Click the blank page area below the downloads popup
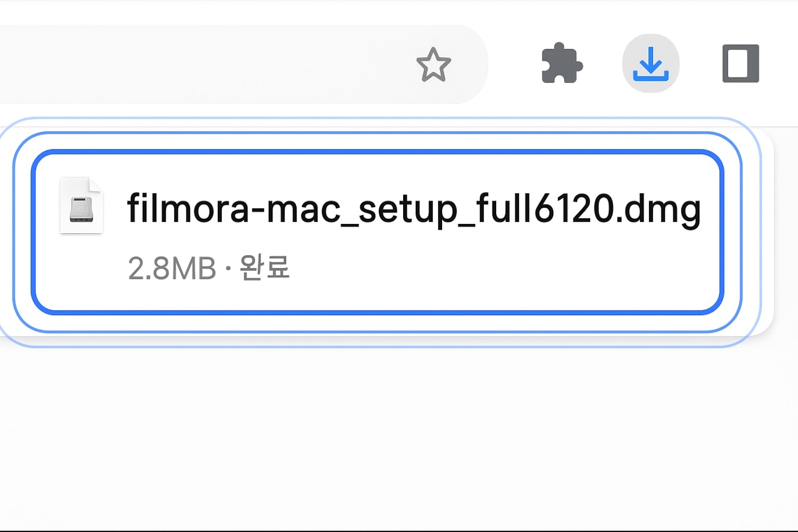The height and width of the screenshot is (532, 798). click(x=399, y=436)
